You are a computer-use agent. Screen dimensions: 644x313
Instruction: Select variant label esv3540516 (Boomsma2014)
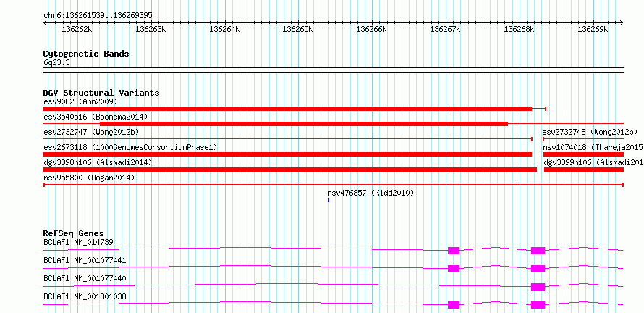pos(96,117)
